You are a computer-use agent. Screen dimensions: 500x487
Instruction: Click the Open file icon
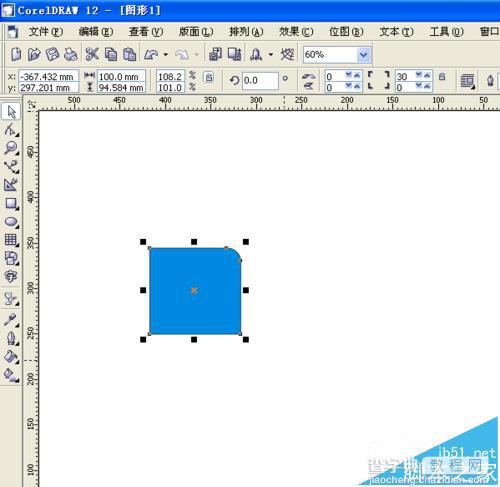[x=34, y=54]
